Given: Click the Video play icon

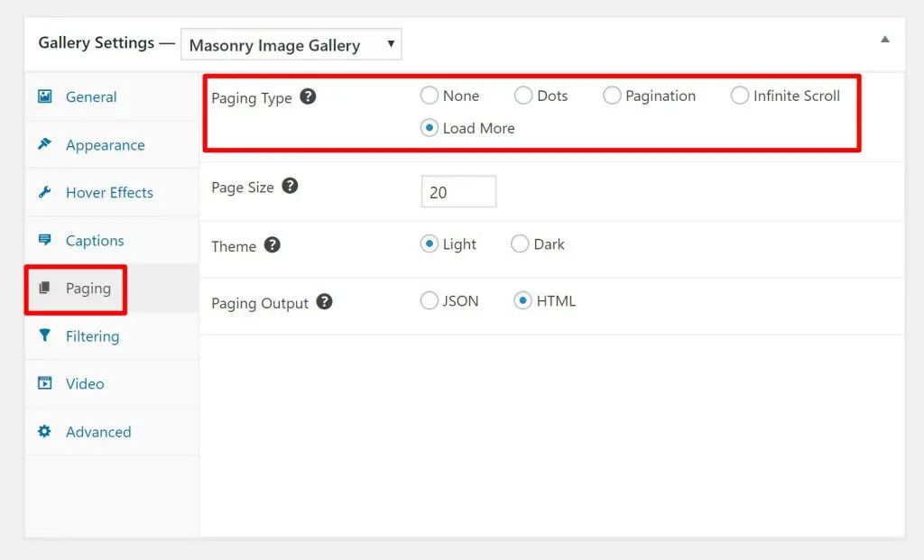Looking at the screenshot, I should [44, 383].
